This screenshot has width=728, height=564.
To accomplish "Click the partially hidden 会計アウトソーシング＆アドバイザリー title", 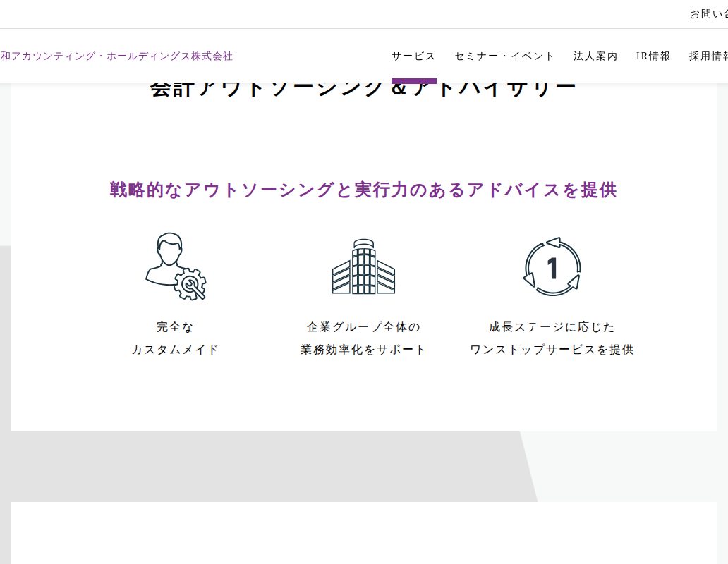I will pos(363,90).
